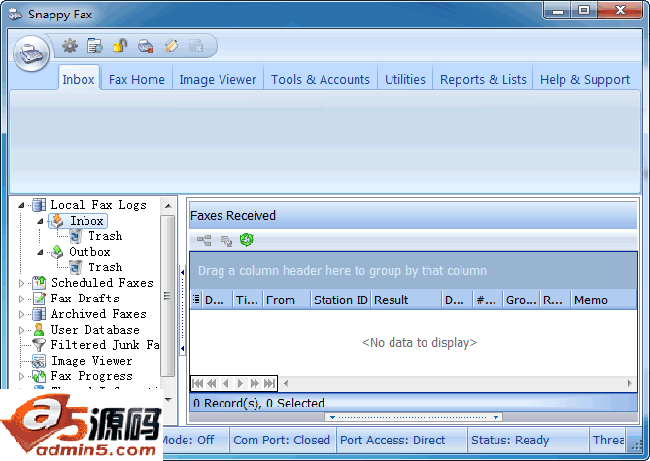The image size is (650, 461).
Task: Click the tree panel scroll down arrow
Action: [168, 399]
